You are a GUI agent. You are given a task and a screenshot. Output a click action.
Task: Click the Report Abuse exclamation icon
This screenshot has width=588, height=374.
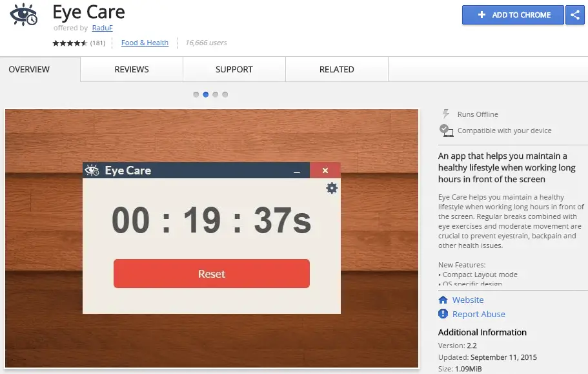(443, 314)
